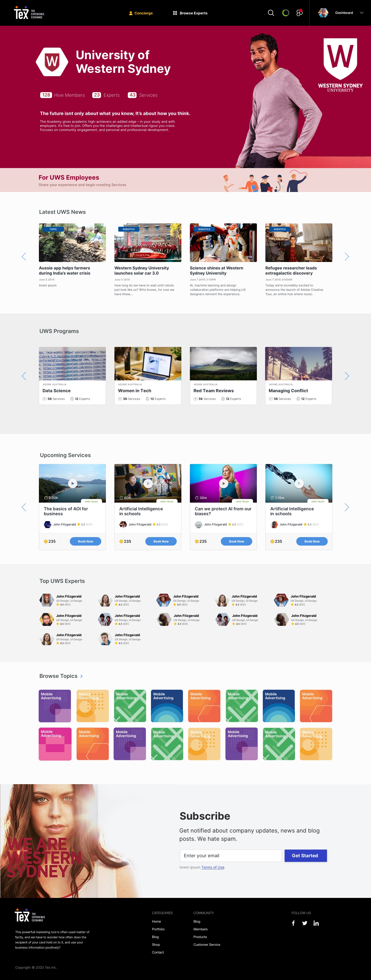The image size is (371, 980).
Task: Open Blog under footer Categories
Action: (155, 937)
